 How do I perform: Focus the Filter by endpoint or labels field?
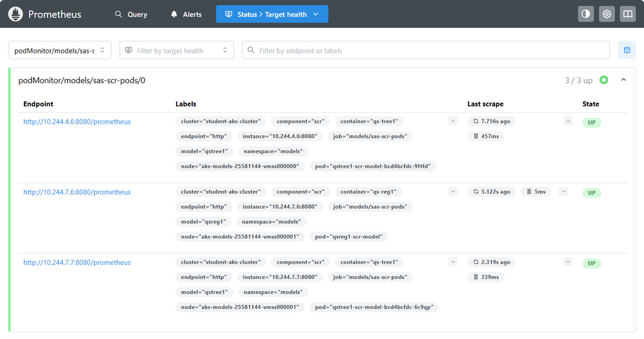[x=425, y=50]
